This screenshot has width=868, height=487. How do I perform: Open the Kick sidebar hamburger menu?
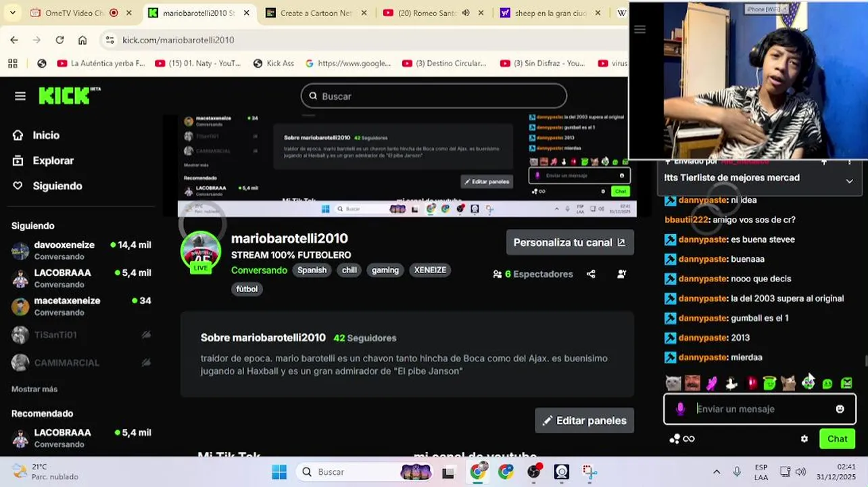(x=20, y=96)
